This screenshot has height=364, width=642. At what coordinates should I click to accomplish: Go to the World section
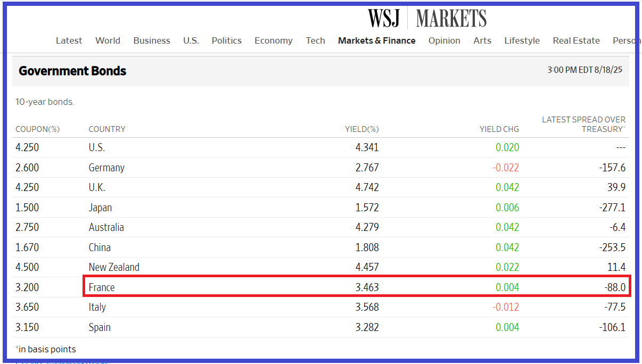tap(108, 40)
